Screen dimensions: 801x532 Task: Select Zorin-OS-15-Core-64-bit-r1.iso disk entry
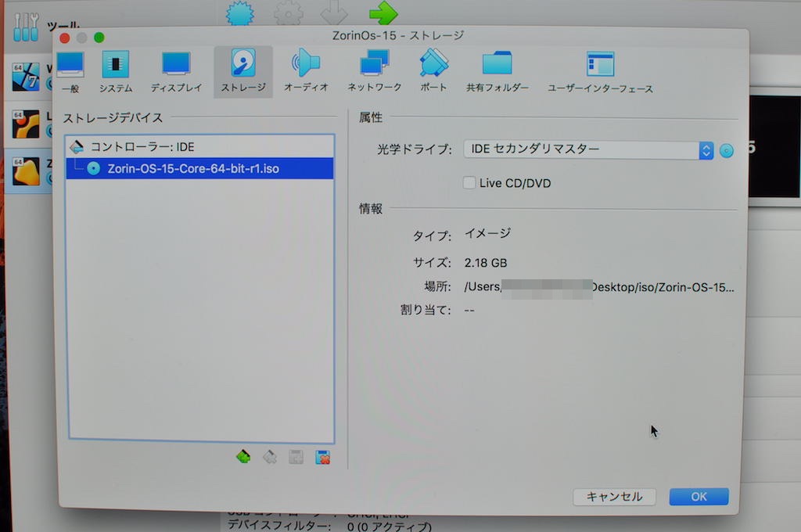pyautogui.click(x=199, y=169)
